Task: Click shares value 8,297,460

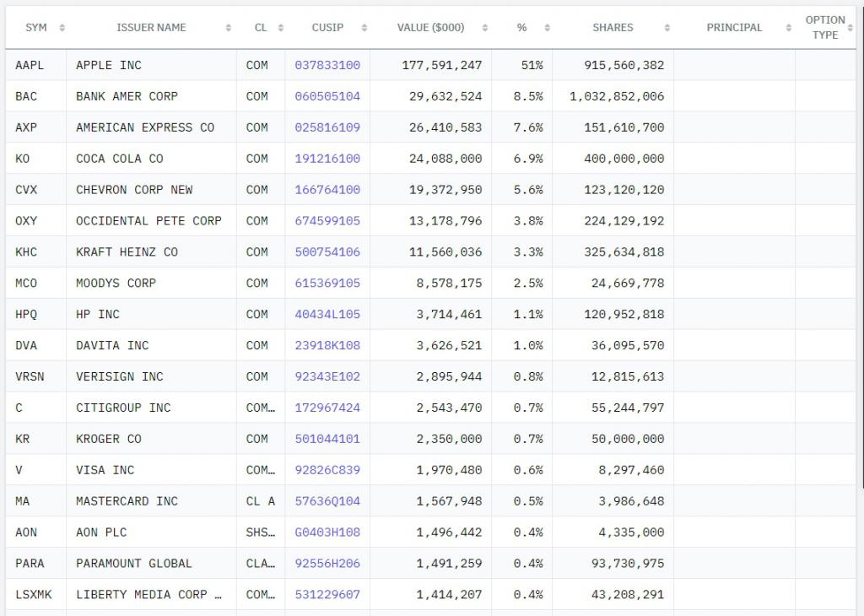Action: [631, 470]
